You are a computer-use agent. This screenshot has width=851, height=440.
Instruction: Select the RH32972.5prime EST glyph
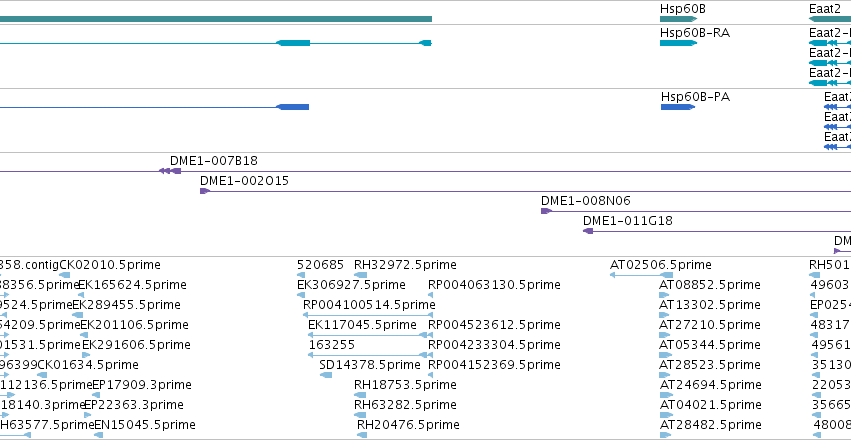tap(360, 275)
